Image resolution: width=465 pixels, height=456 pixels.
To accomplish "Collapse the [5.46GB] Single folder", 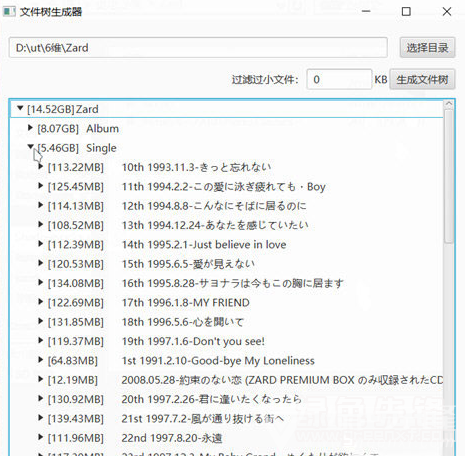I will click(30, 147).
